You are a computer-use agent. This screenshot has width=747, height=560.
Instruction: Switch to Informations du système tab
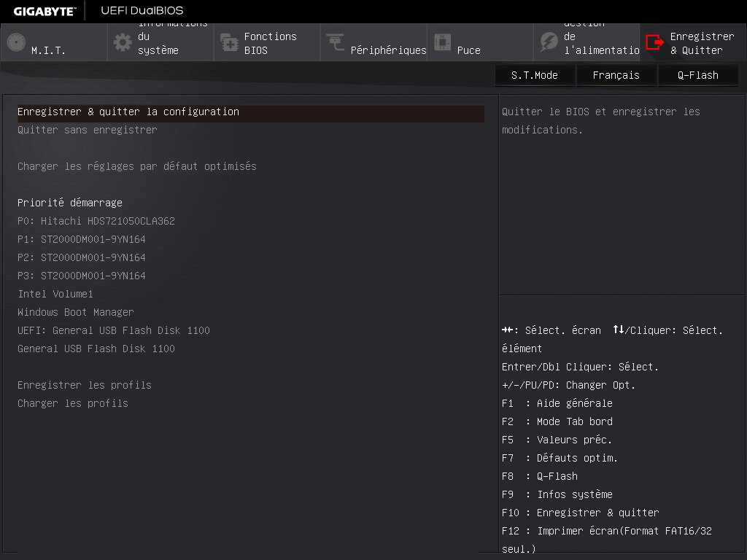point(160,42)
